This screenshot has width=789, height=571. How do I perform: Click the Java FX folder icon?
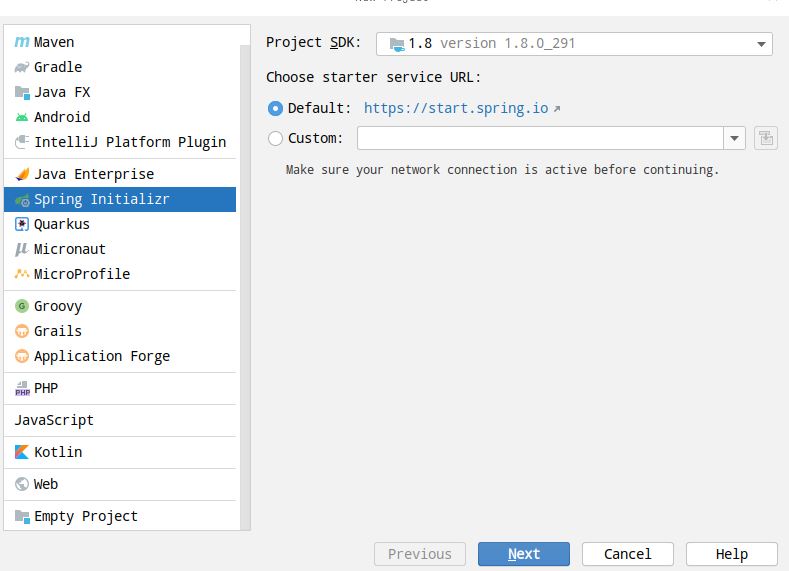(22, 92)
